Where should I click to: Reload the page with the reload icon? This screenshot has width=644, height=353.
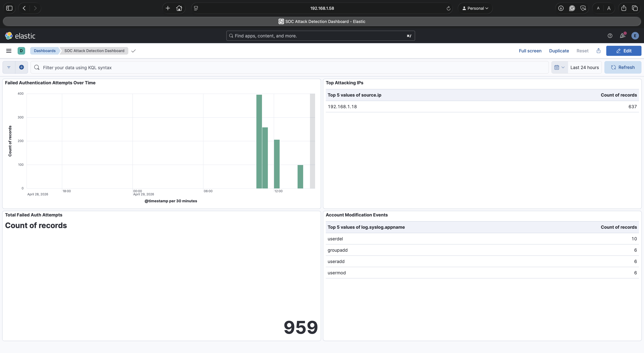(x=449, y=8)
